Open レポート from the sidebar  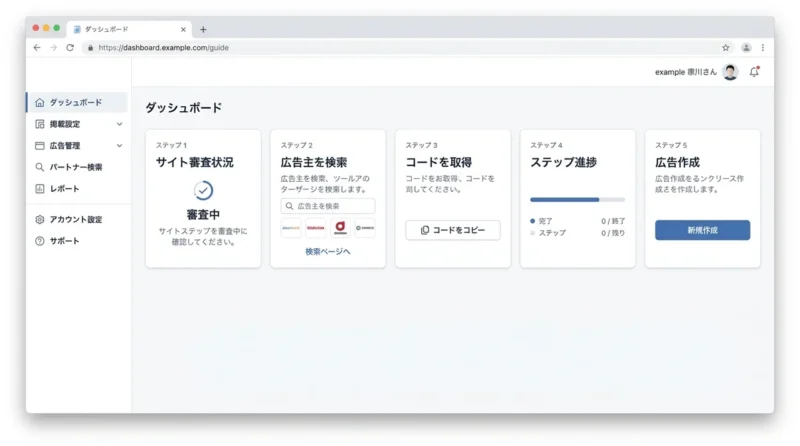[77, 188]
